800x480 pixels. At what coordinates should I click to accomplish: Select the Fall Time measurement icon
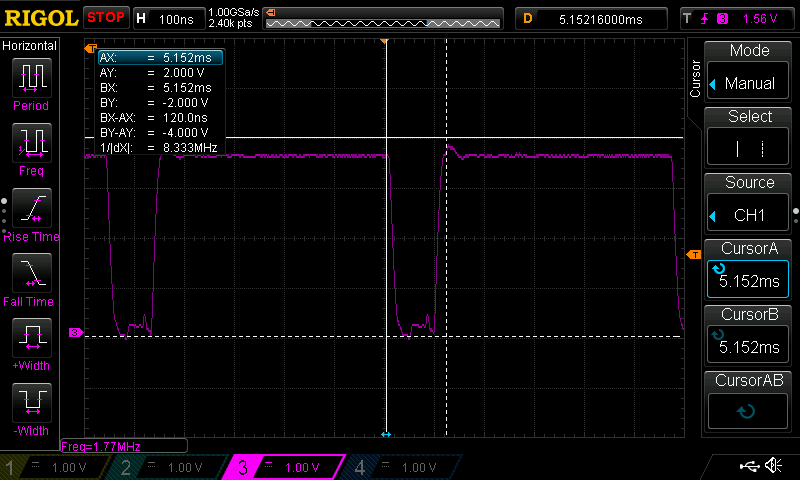pyautogui.click(x=32, y=273)
